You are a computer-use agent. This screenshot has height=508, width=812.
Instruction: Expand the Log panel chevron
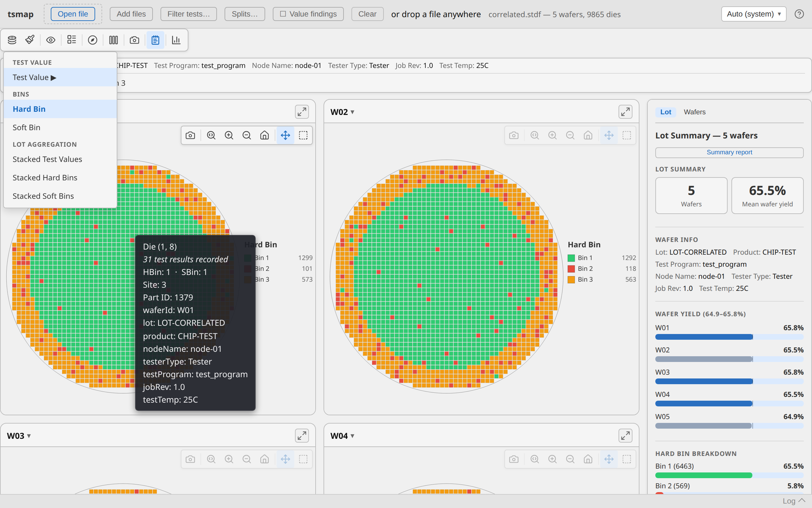click(802, 501)
